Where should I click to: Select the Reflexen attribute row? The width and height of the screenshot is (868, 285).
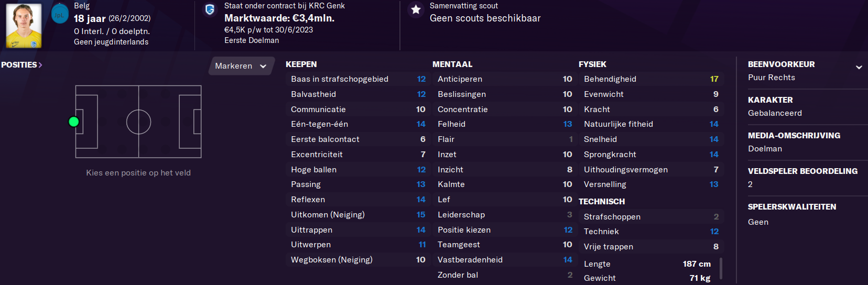[358, 200]
